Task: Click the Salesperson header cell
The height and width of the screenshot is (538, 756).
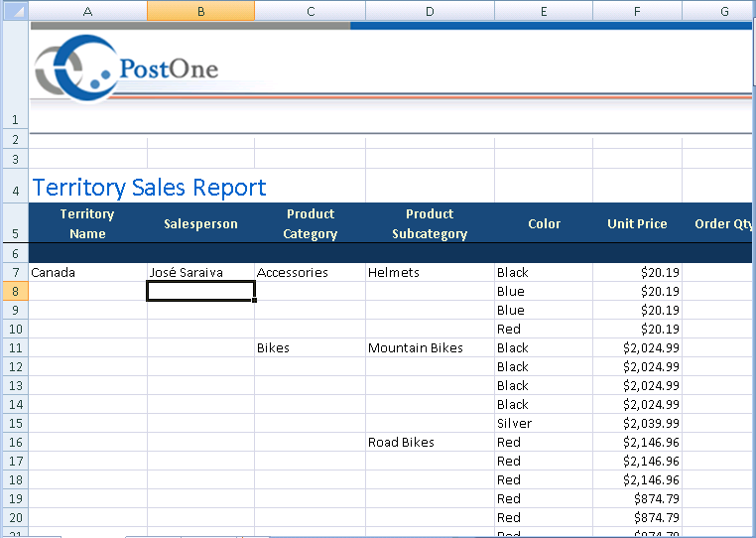Action: [201, 223]
